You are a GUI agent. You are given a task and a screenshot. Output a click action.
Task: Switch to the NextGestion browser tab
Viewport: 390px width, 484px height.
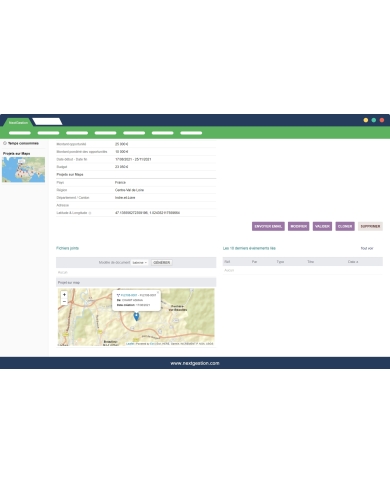point(18,122)
